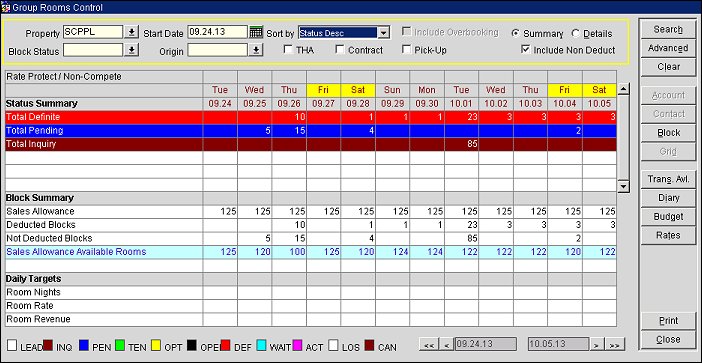This screenshot has width=702, height=363.
Task: Open the Rates button
Action: point(668,235)
